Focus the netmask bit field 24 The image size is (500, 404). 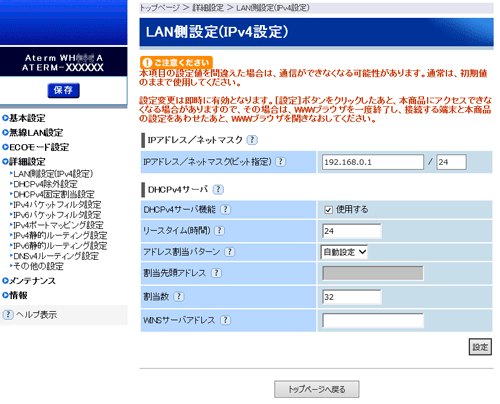pyautogui.click(x=451, y=162)
